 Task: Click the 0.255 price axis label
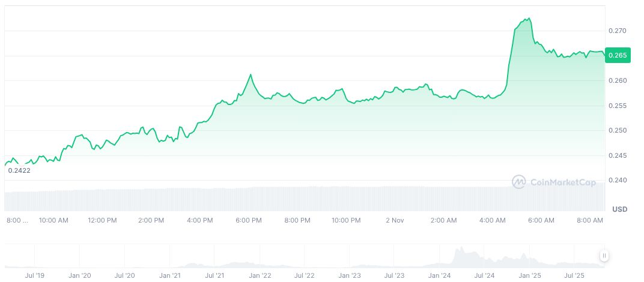[x=619, y=106]
